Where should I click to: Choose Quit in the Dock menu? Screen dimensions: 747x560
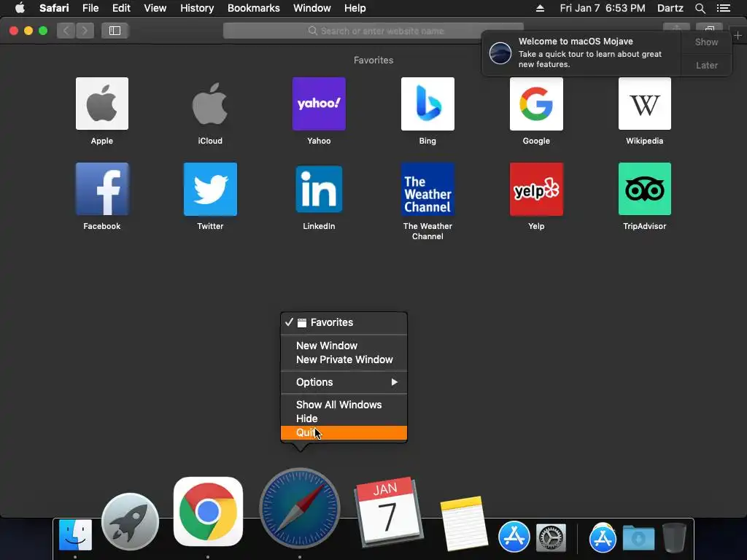(344, 432)
